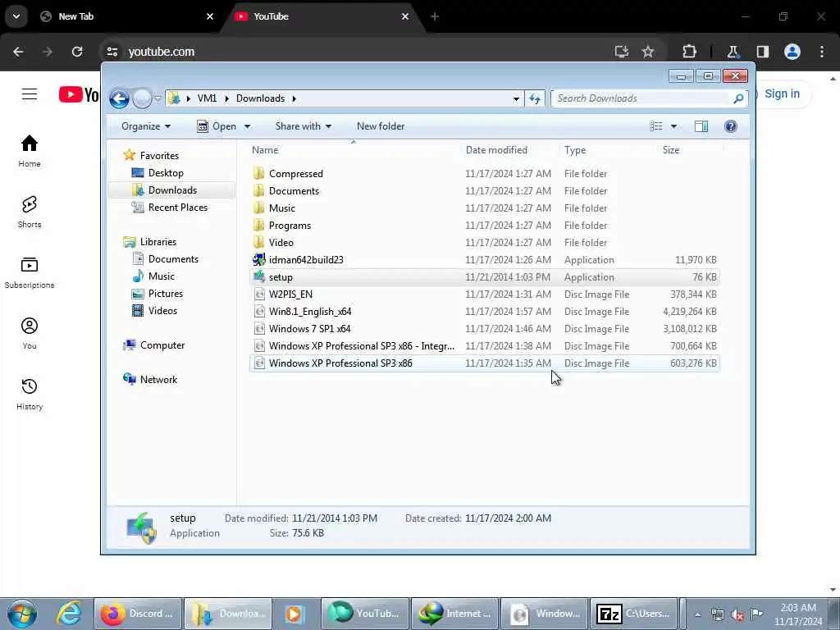The height and width of the screenshot is (630, 840).
Task: Open YouTube History
Action: pos(30,394)
